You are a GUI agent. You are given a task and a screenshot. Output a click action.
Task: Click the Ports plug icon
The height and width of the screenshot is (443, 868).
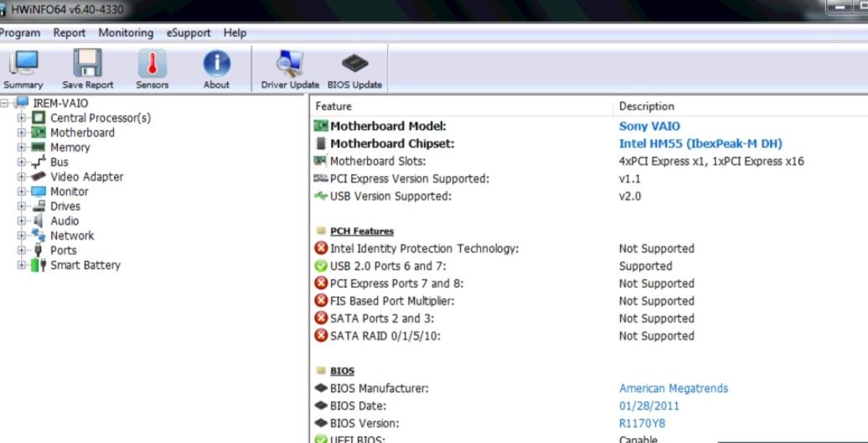point(39,250)
